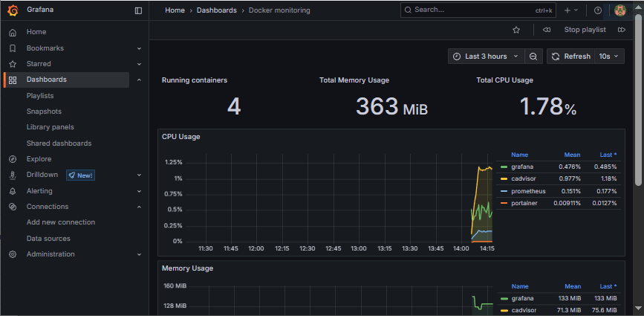Open the Memory Usage panel title
The image size is (644, 316).
coord(187,268)
